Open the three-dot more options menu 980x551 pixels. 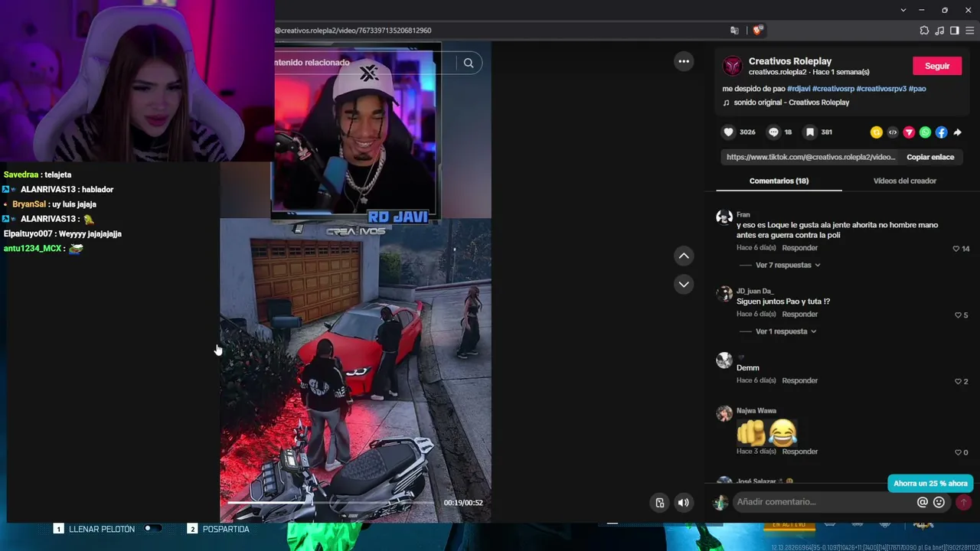(x=684, y=61)
